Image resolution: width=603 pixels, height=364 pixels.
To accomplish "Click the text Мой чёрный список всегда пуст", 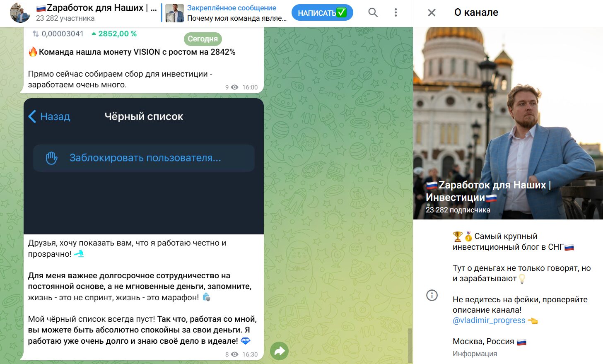I will pos(92,319).
